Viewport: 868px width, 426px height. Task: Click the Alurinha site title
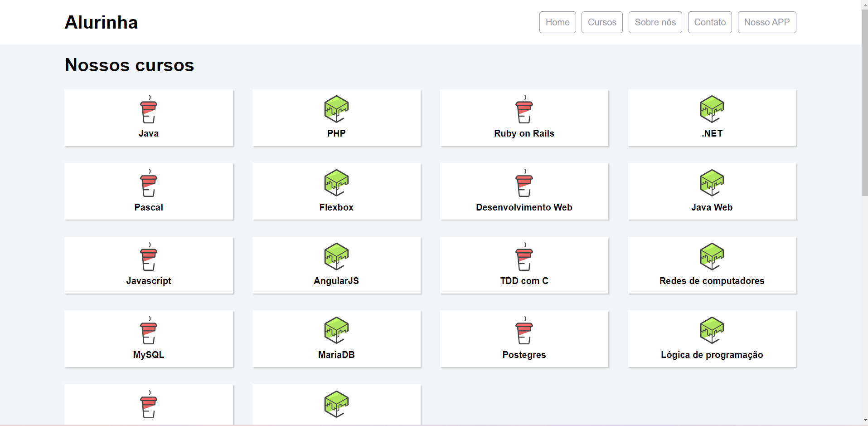coord(101,22)
